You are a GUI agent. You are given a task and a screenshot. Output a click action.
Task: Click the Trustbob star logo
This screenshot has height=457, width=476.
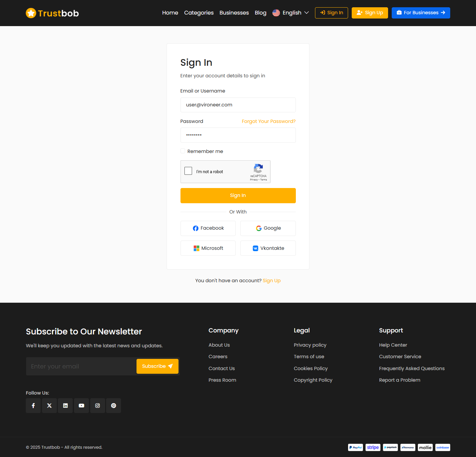(31, 13)
